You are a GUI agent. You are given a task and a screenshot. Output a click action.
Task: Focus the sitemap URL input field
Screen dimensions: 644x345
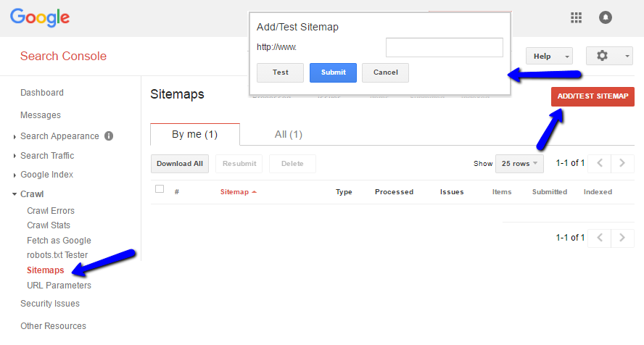(x=445, y=48)
